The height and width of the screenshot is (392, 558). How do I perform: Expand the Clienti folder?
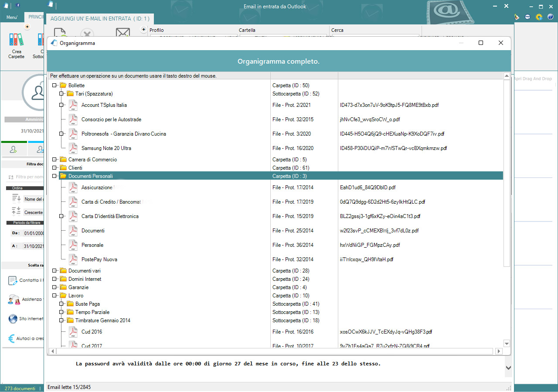[54, 168]
